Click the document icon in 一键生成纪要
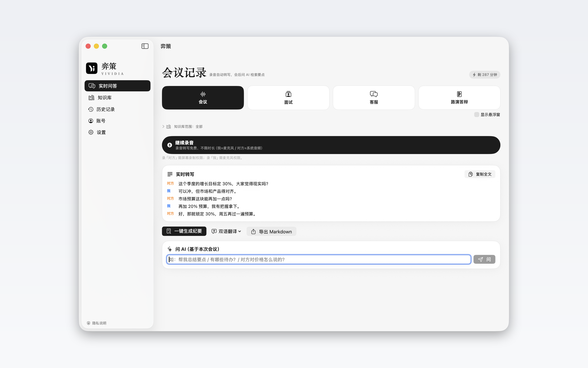Viewport: 588px width, 368px height. [x=169, y=231]
